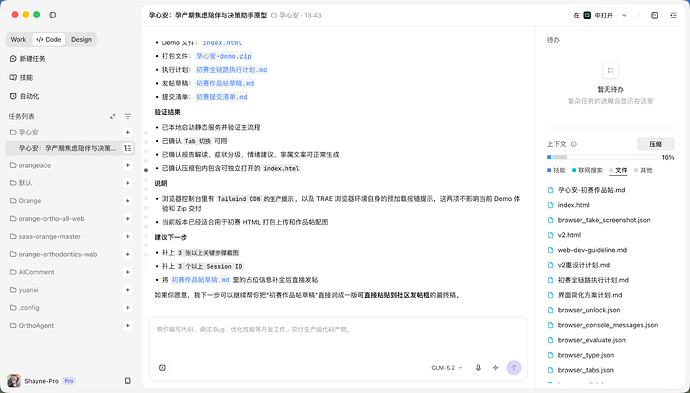Switch to the Work tab

pos(18,40)
